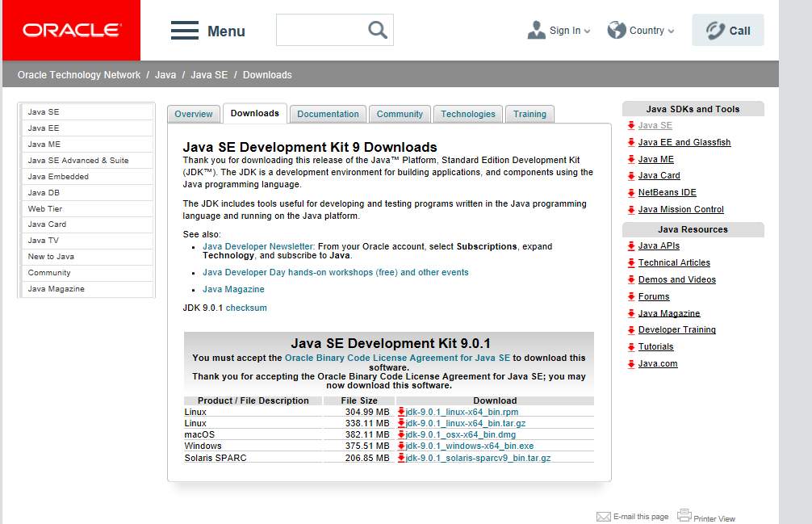Viewport: 812px width, 524px height.
Task: Select New to Java sidebar item
Action: click(87, 256)
